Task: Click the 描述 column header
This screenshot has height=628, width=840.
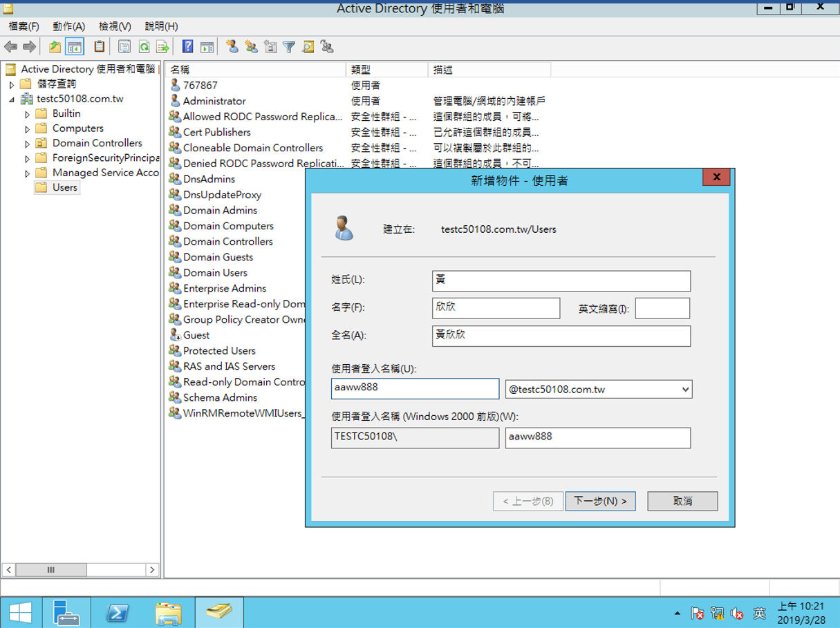Action: pos(489,70)
